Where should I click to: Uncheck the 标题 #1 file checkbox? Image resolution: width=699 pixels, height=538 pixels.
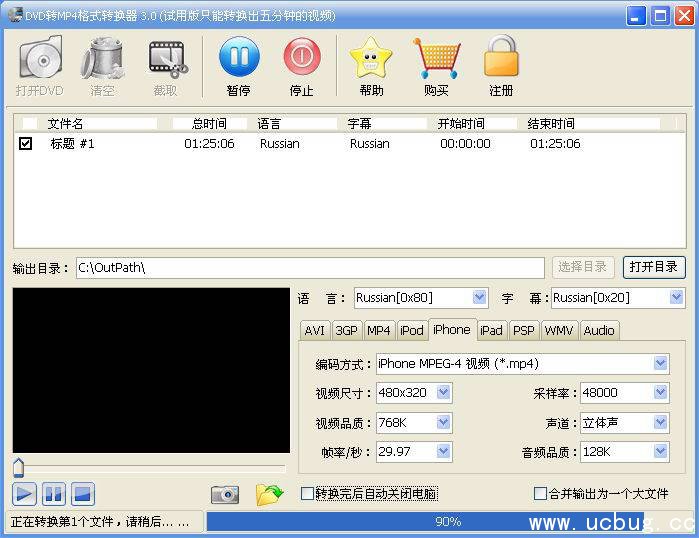point(26,144)
